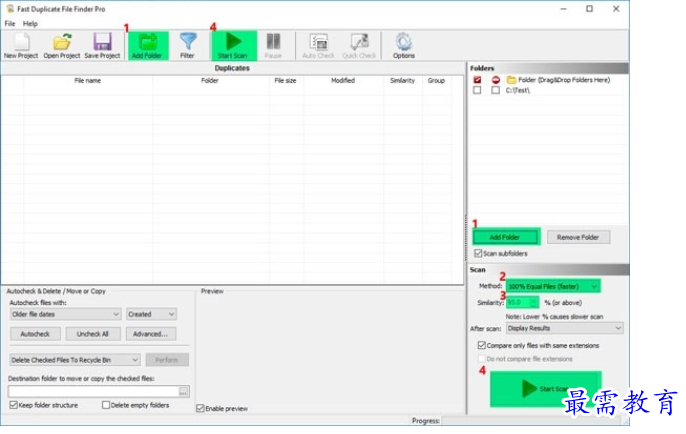Click the browse ... button for destination folder
686x434 pixels.
click(x=183, y=392)
